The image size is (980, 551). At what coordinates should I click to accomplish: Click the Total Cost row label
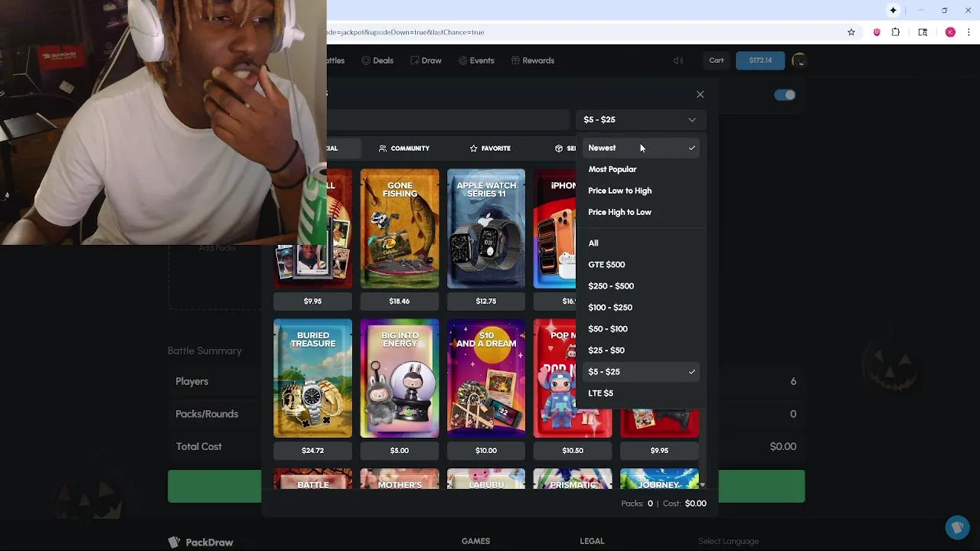[x=199, y=447]
